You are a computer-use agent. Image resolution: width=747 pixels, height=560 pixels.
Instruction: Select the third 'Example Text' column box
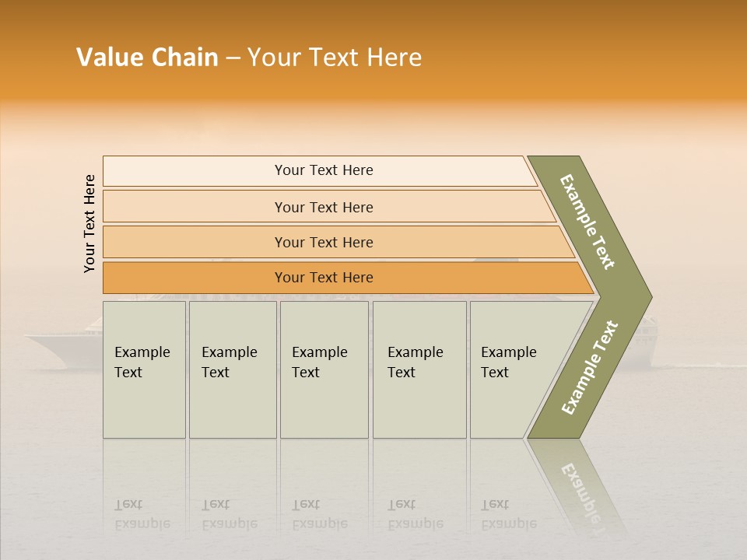click(324, 369)
